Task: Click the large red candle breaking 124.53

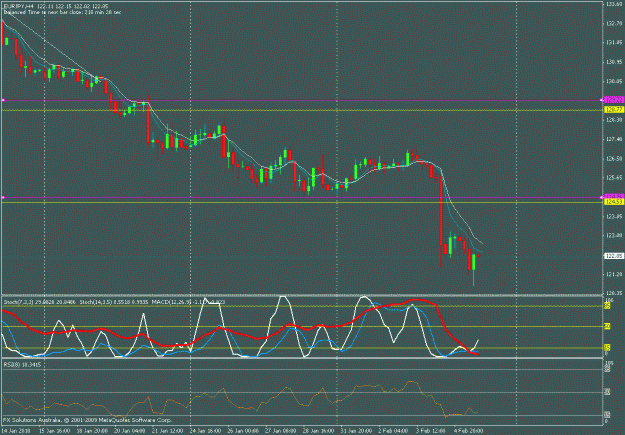Action: pos(441,211)
